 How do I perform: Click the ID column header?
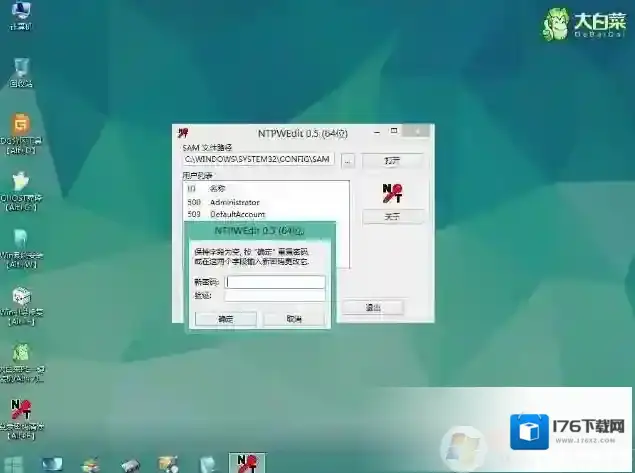(192, 188)
